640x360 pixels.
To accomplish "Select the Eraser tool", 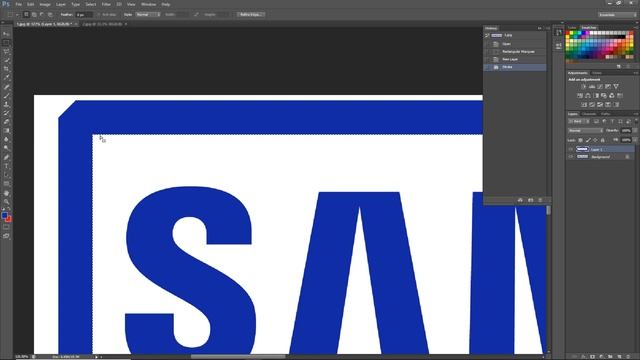I will click(6, 122).
